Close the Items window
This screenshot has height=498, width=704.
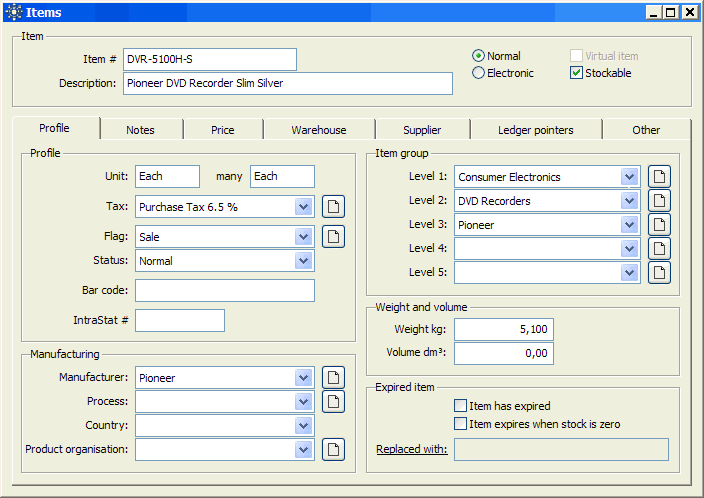point(689,12)
